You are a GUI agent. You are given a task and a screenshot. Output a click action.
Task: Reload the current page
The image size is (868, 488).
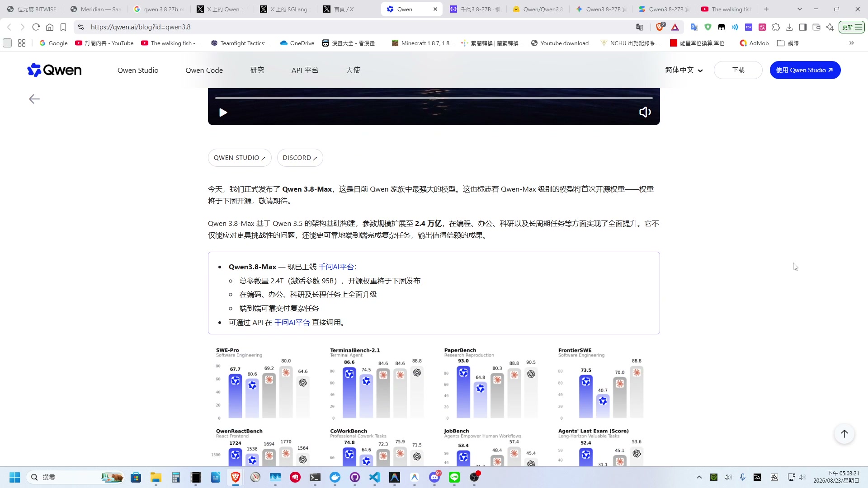36,27
